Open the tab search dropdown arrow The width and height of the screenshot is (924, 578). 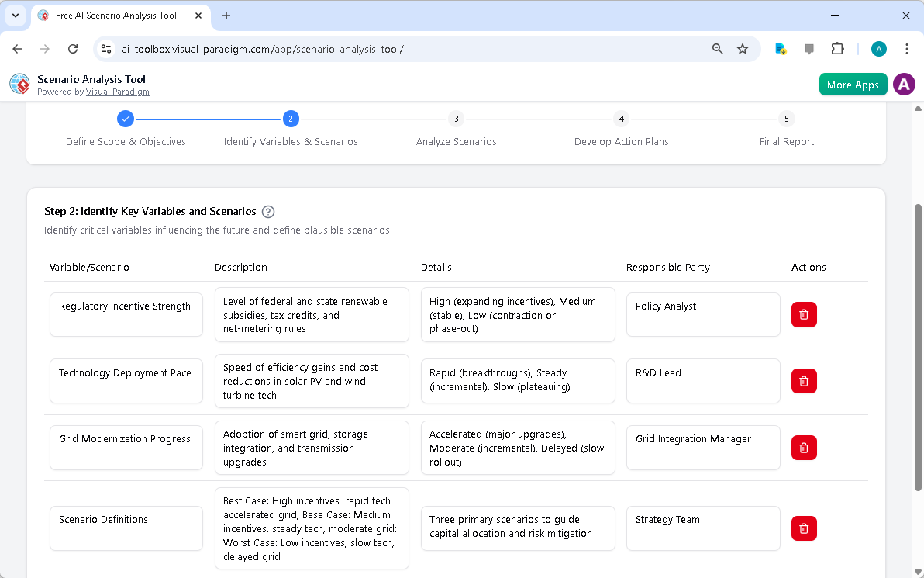pos(16,16)
